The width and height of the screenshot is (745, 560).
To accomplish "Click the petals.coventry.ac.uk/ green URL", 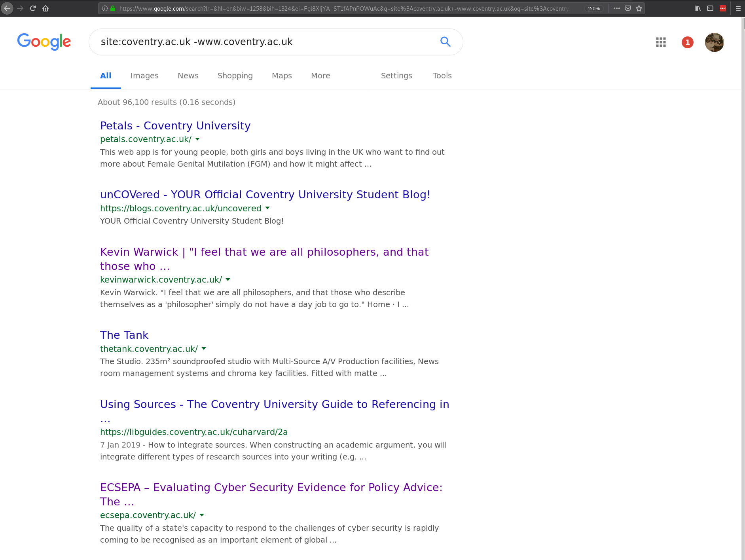I will (x=146, y=139).
